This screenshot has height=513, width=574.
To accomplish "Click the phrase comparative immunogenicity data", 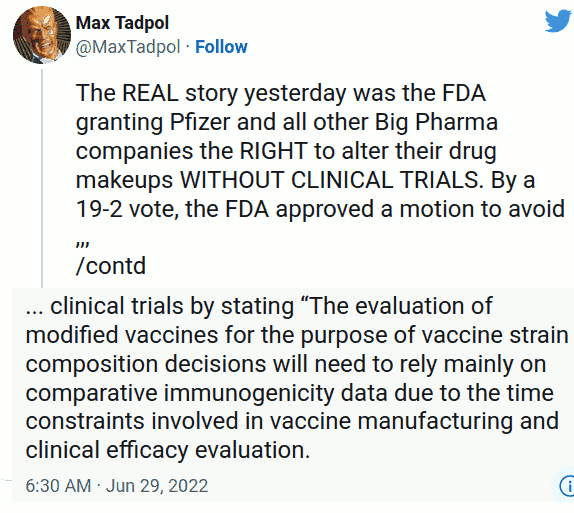I will point(206,393).
